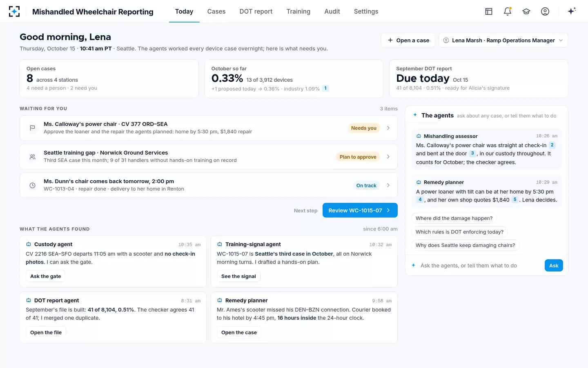Open the Settings tab
The width and height of the screenshot is (588, 368).
tap(366, 11)
